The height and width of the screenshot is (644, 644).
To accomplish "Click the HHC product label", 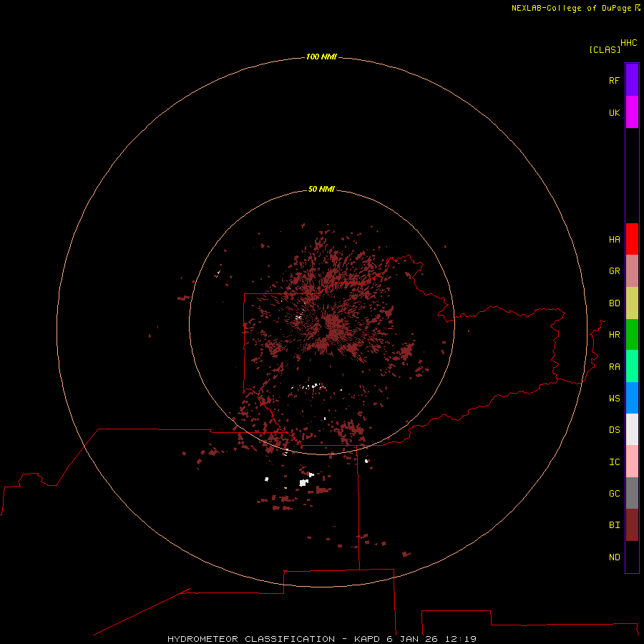I will click(x=628, y=43).
